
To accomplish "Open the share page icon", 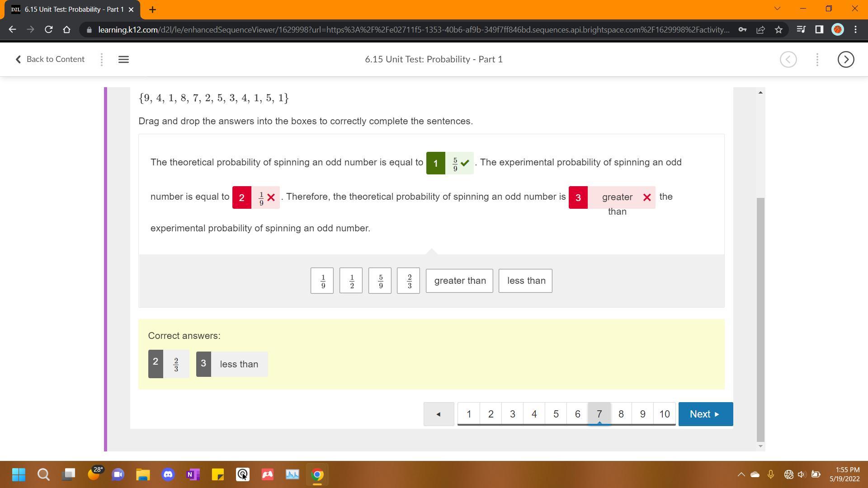I will click(x=760, y=30).
